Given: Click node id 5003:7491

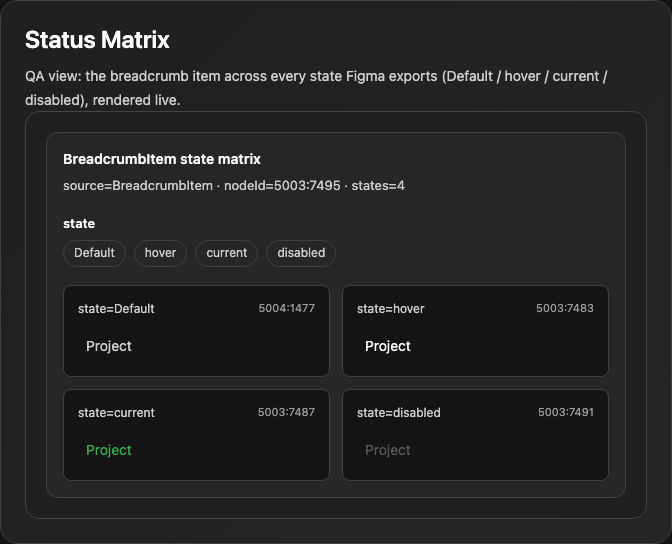Looking at the screenshot, I should [x=566, y=412].
